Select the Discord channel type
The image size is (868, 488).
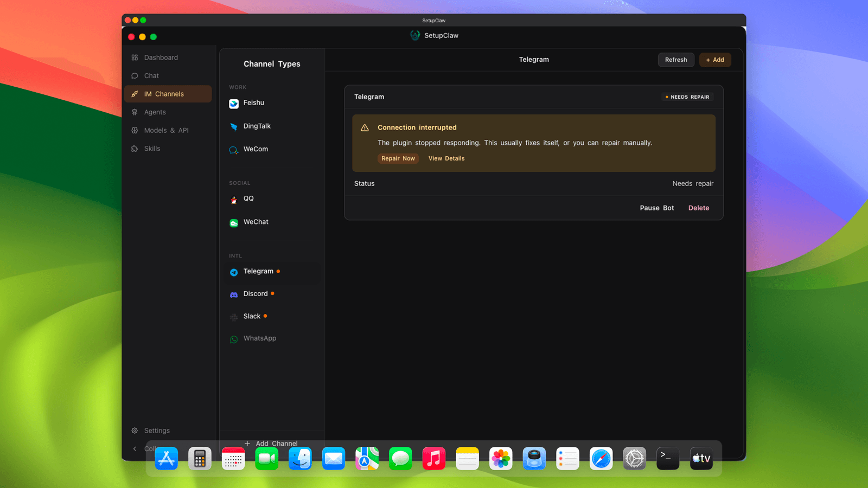[272, 294]
